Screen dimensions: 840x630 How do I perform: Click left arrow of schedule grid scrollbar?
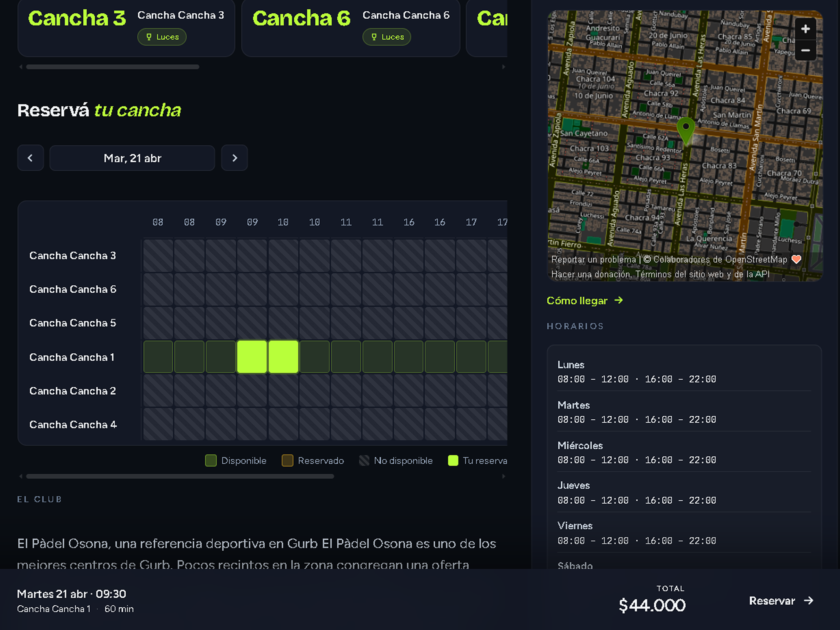point(20,476)
